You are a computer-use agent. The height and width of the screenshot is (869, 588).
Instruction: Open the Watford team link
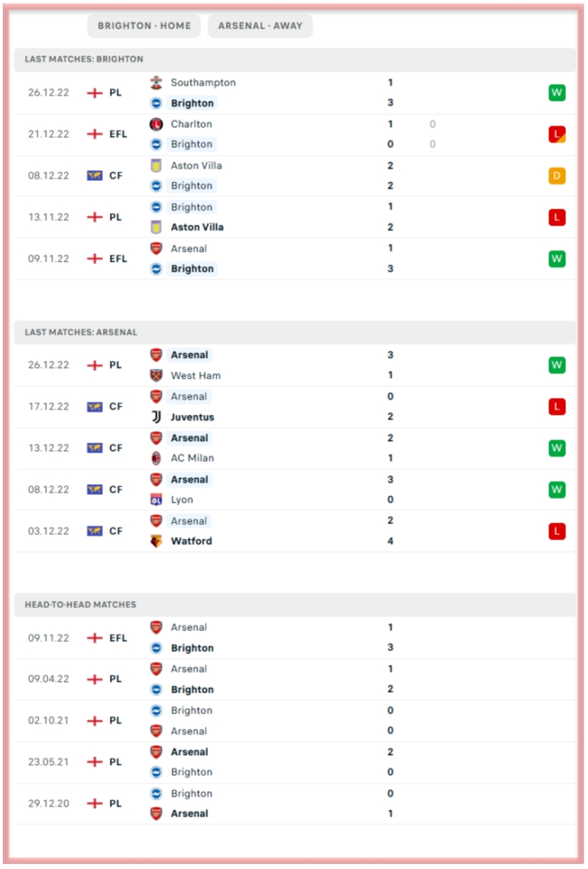pyautogui.click(x=191, y=541)
